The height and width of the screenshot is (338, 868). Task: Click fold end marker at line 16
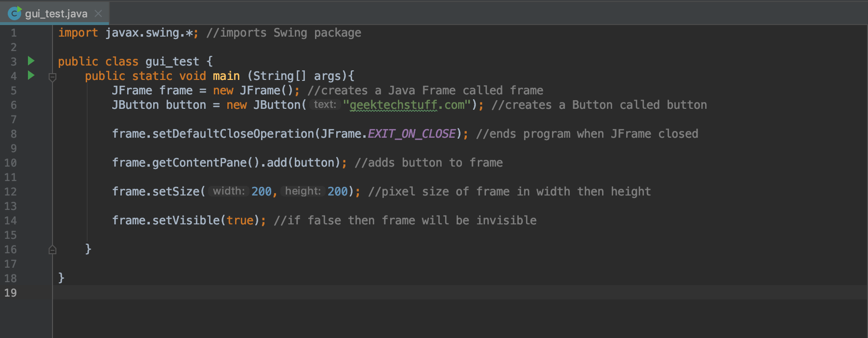(x=53, y=249)
